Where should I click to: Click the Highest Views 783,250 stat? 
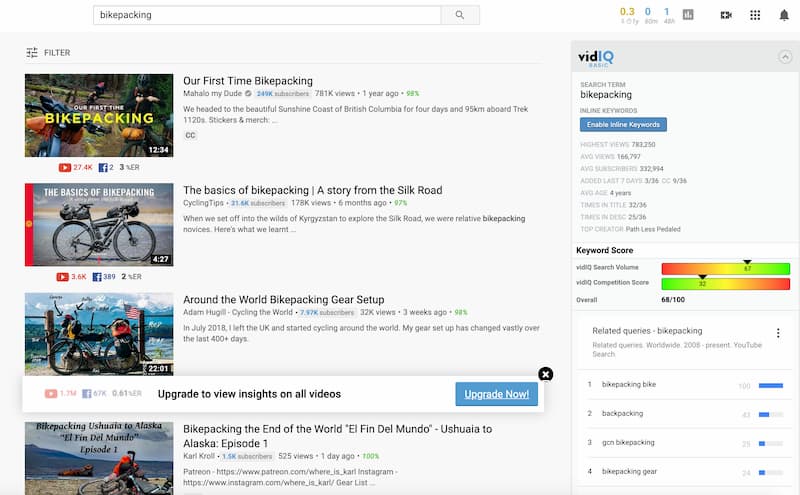[x=617, y=144]
